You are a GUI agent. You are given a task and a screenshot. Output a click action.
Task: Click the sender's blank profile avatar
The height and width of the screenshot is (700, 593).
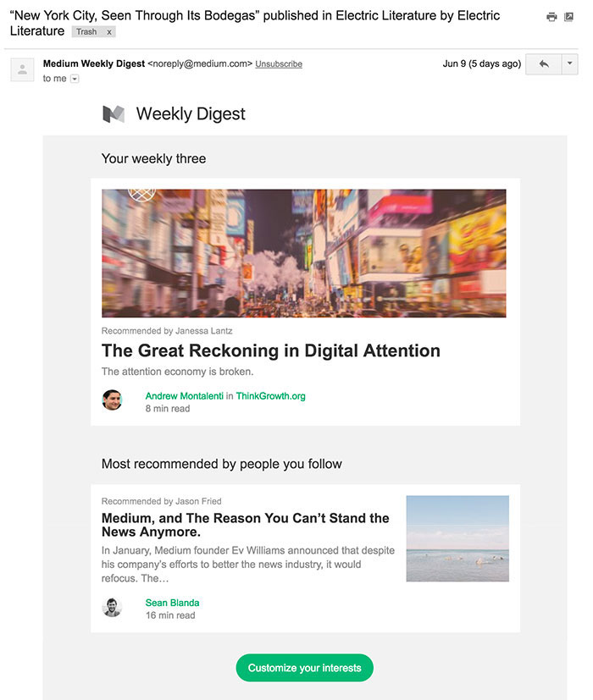(22, 69)
